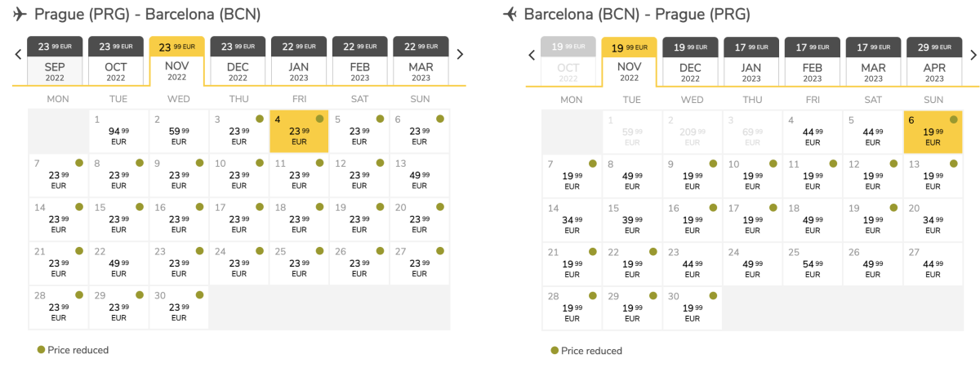This screenshot has width=980, height=368.
Task: Click the plane icon beside Prague–Barcelona heading
Action: pyautogui.click(x=20, y=14)
